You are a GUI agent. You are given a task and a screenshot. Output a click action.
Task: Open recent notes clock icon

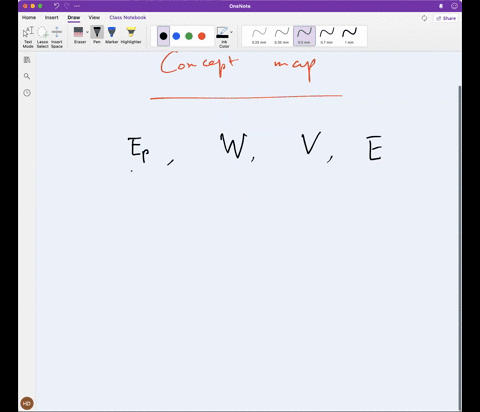point(27,93)
